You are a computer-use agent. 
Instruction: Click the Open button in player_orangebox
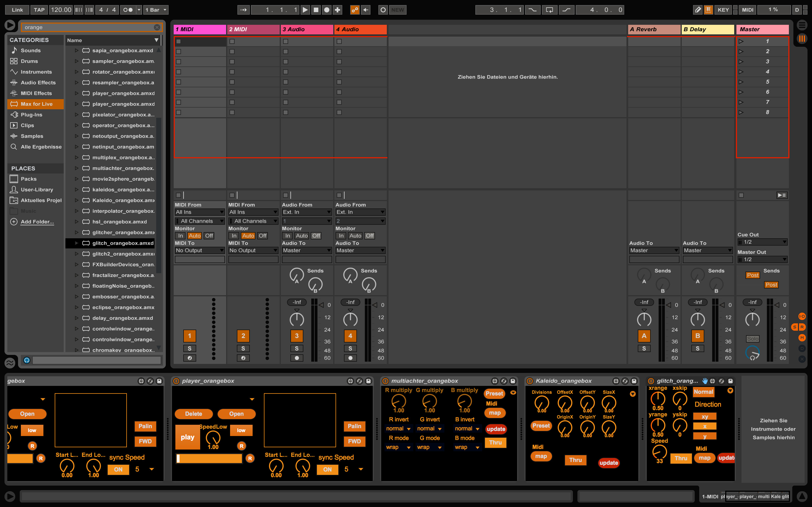(x=236, y=414)
